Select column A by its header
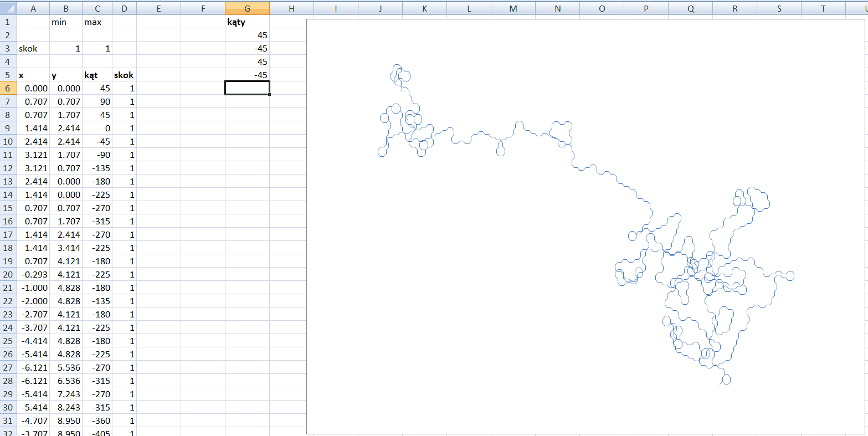 [x=33, y=8]
